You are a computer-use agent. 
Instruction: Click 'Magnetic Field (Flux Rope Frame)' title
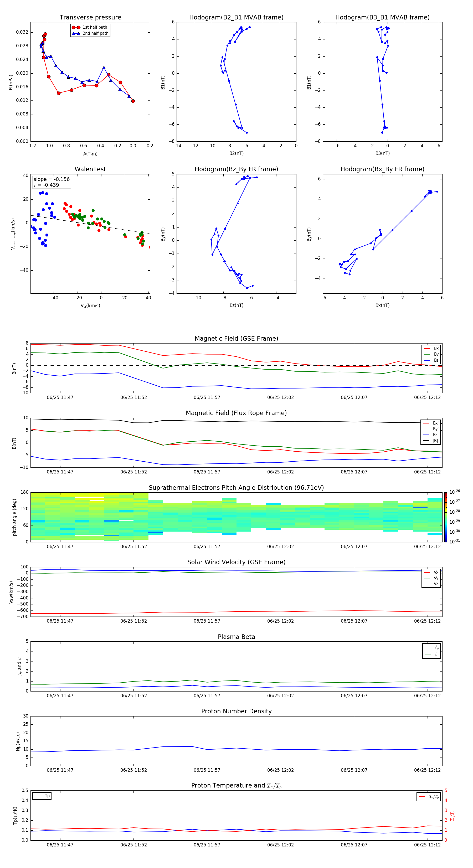pos(236,413)
